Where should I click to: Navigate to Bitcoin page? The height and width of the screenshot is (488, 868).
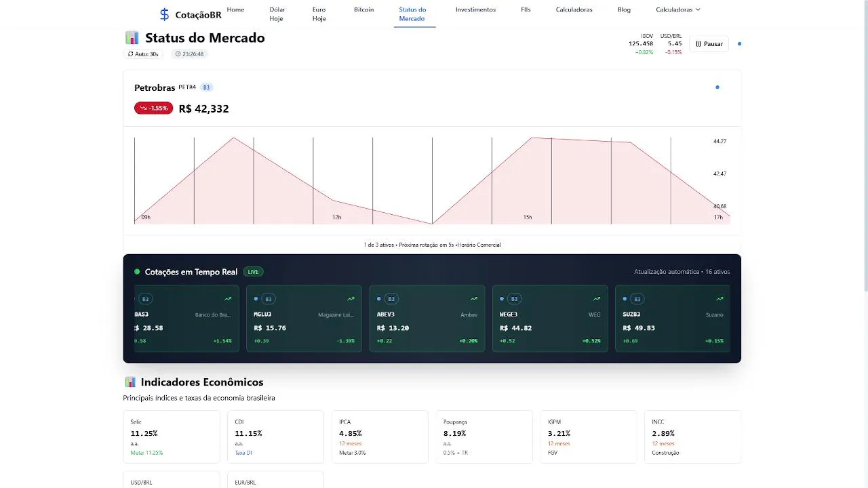pos(363,9)
